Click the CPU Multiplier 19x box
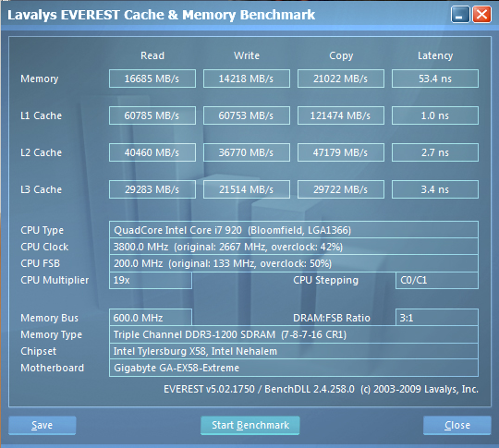The image size is (499, 448). click(151, 280)
